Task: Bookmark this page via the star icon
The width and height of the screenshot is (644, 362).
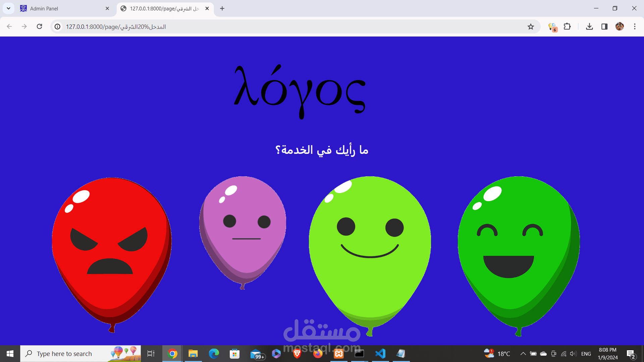Action: point(531,26)
